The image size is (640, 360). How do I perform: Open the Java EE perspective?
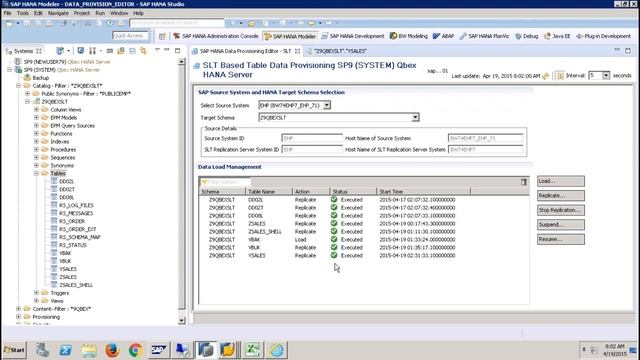tap(557, 36)
